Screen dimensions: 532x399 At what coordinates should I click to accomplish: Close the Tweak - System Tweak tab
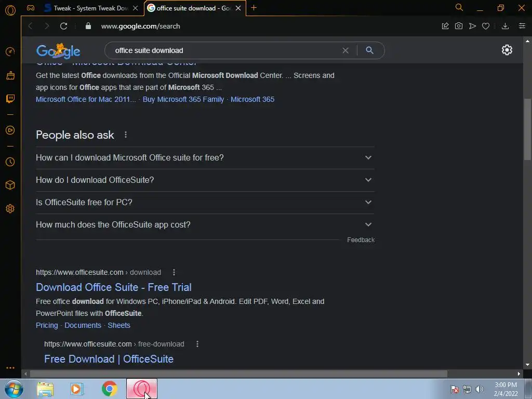136,8
